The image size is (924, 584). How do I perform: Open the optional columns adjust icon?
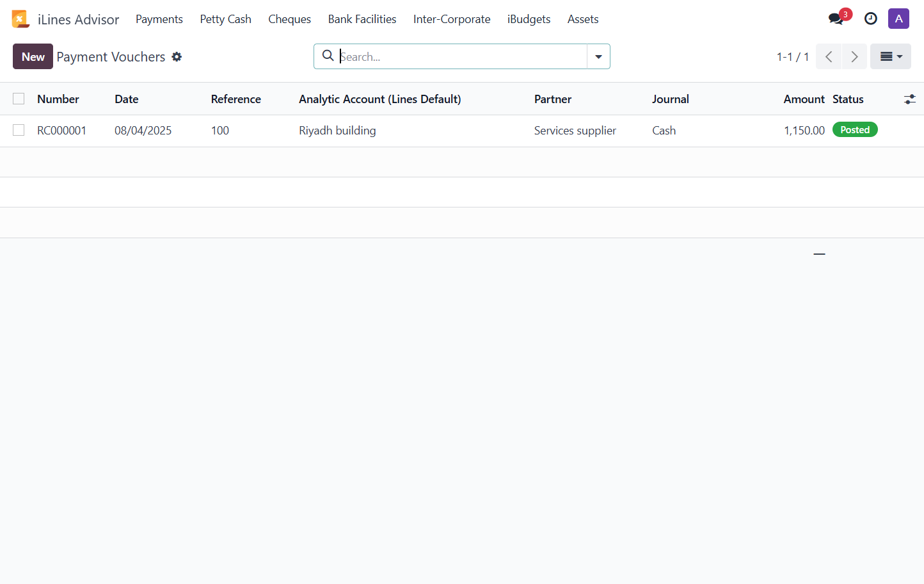[x=909, y=99]
